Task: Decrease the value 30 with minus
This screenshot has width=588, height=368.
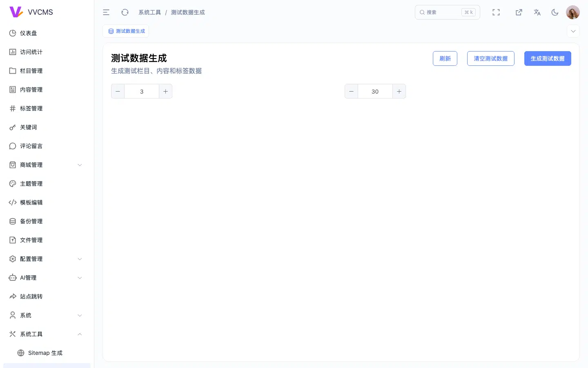Action: pyautogui.click(x=352, y=91)
